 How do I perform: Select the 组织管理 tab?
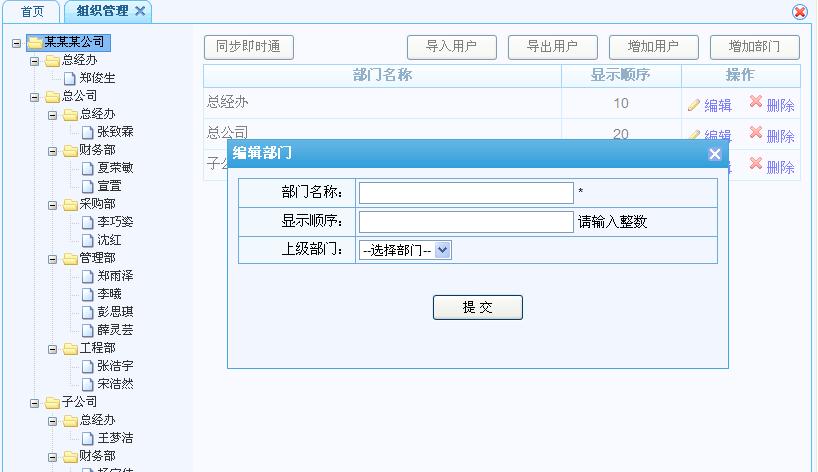[x=102, y=11]
